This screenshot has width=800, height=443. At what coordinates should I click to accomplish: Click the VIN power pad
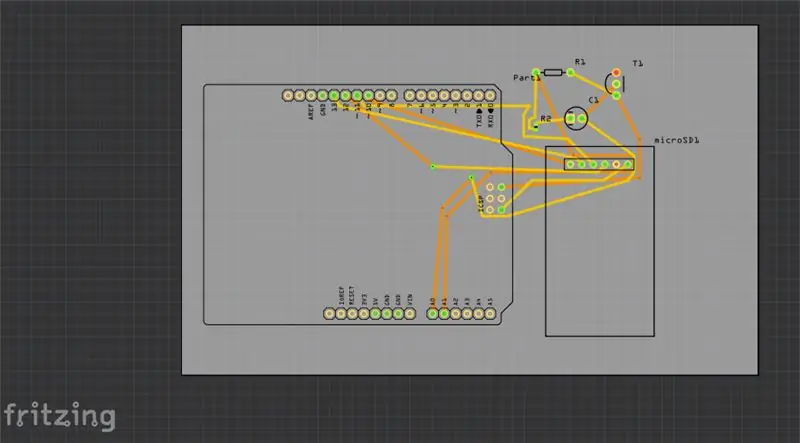pyautogui.click(x=410, y=313)
